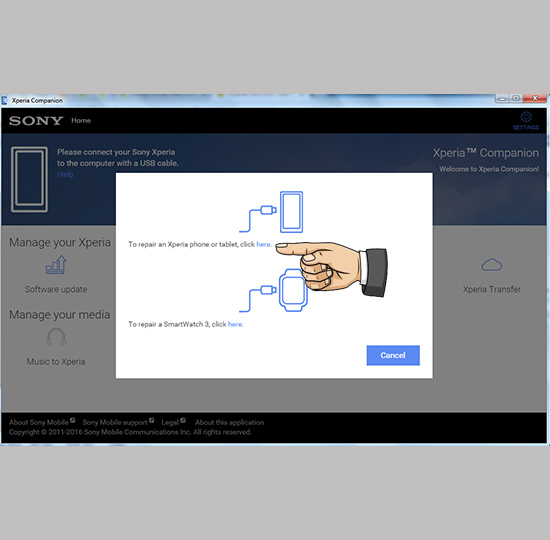
Task: Go to the Home tab
Action: tap(81, 120)
